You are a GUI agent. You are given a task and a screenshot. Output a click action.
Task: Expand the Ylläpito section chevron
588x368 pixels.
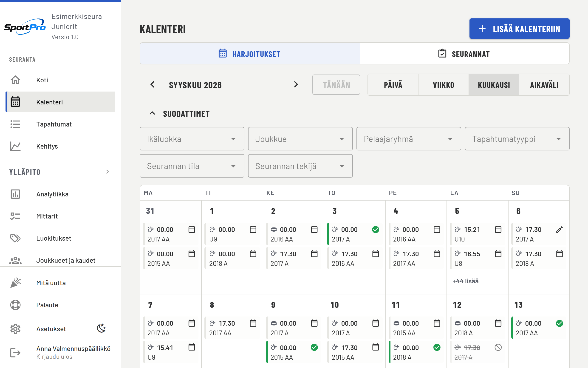point(107,172)
